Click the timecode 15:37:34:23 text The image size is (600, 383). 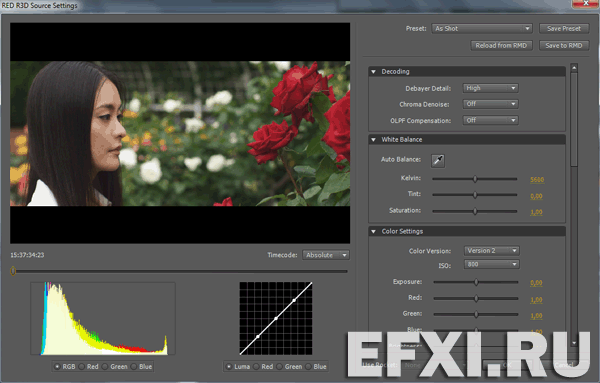pyautogui.click(x=27, y=255)
